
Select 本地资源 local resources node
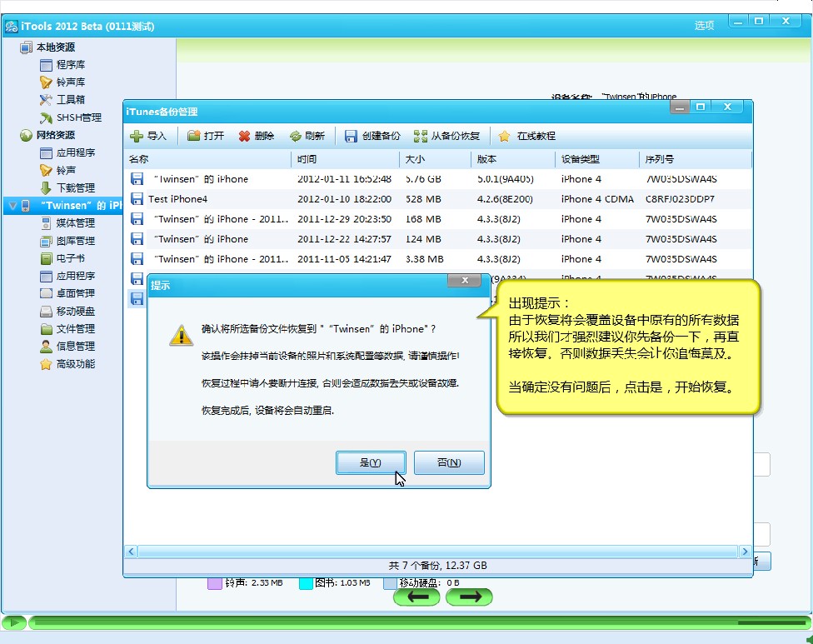coord(47,47)
